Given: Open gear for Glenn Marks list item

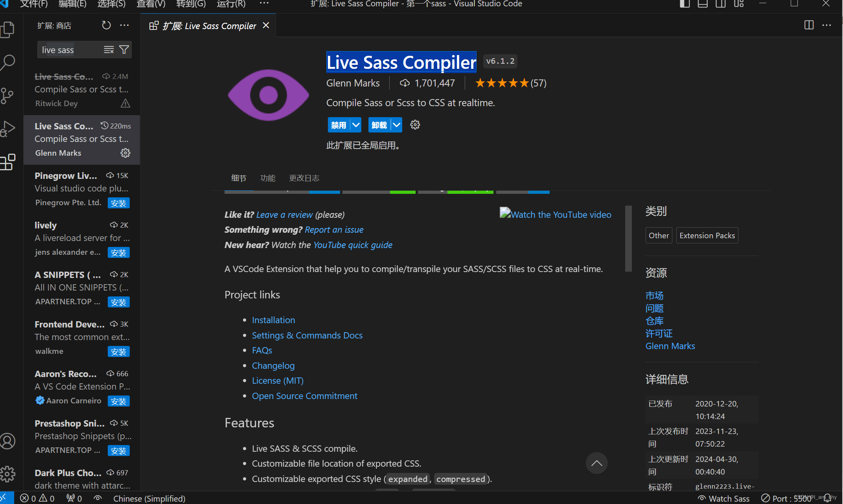Looking at the screenshot, I should [x=125, y=153].
